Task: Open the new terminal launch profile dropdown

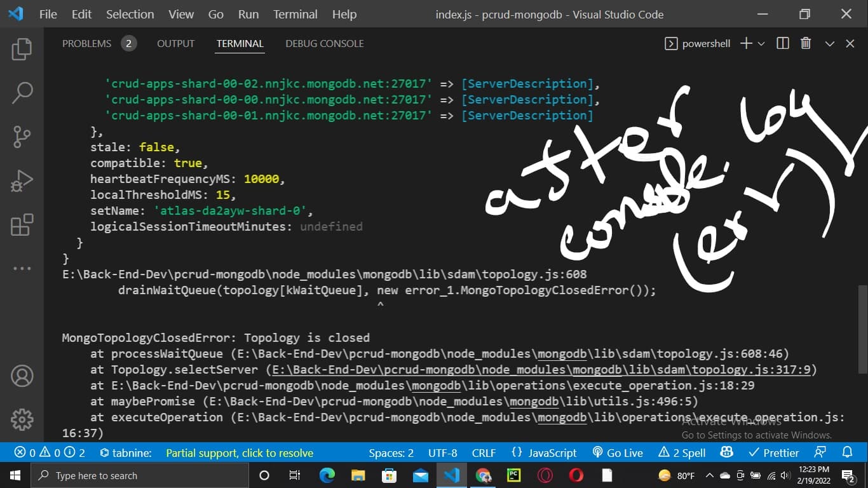Action: [x=761, y=43]
